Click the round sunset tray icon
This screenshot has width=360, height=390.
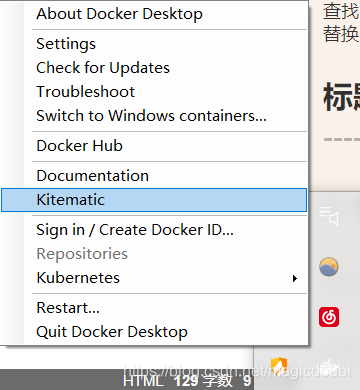(329, 267)
